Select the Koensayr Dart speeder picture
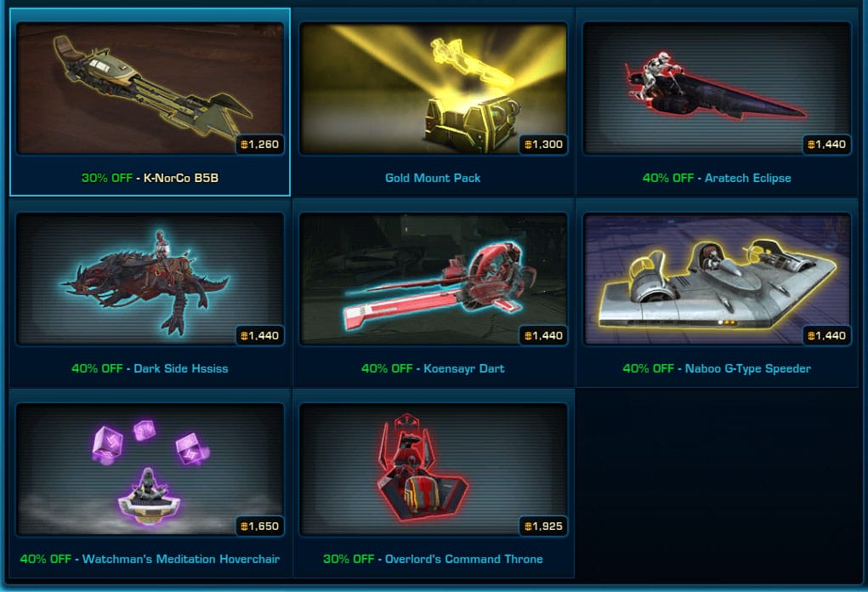This screenshot has height=592, width=868. [x=434, y=279]
